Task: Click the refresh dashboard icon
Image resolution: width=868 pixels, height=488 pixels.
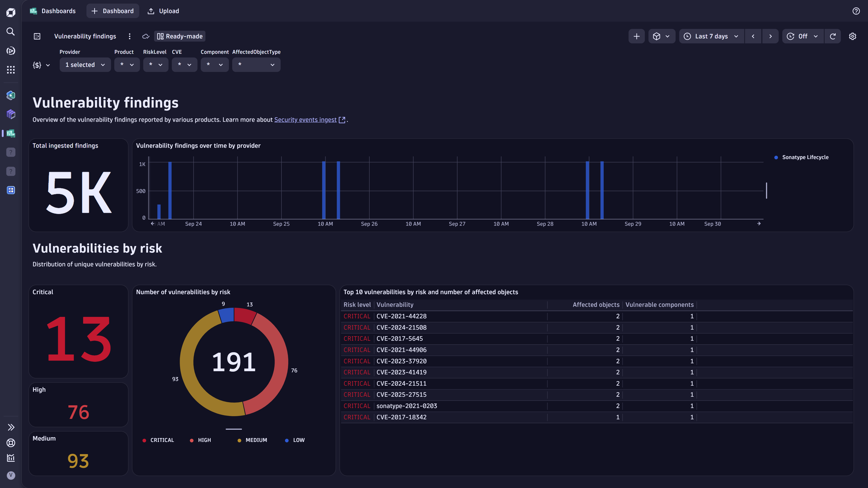Action: [833, 36]
